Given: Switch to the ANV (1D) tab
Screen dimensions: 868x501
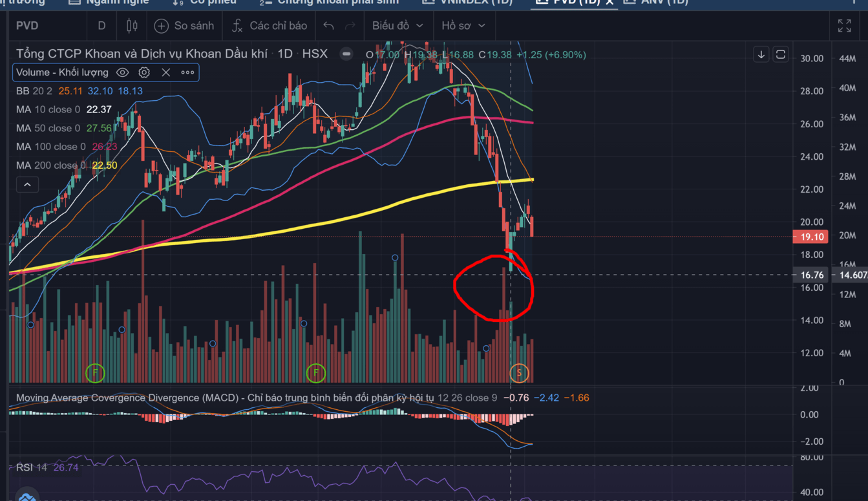Looking at the screenshot, I should [656, 2].
